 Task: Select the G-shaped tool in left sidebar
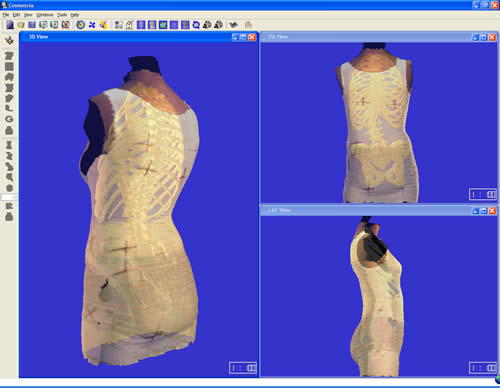tap(9, 119)
